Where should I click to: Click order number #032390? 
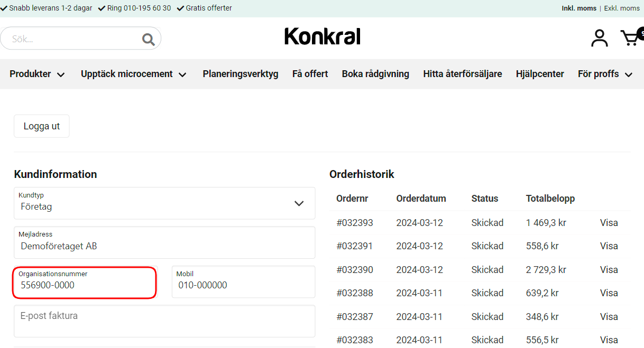click(x=355, y=270)
